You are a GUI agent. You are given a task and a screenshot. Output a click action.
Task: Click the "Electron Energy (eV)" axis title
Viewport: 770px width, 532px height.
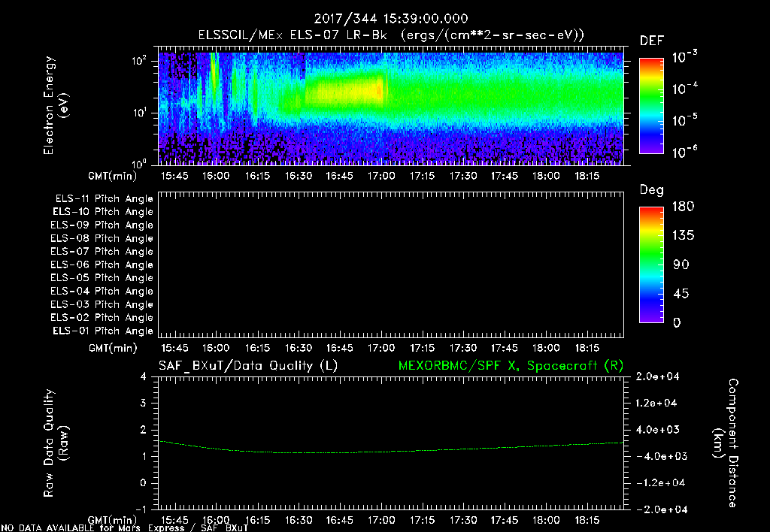coord(56,105)
